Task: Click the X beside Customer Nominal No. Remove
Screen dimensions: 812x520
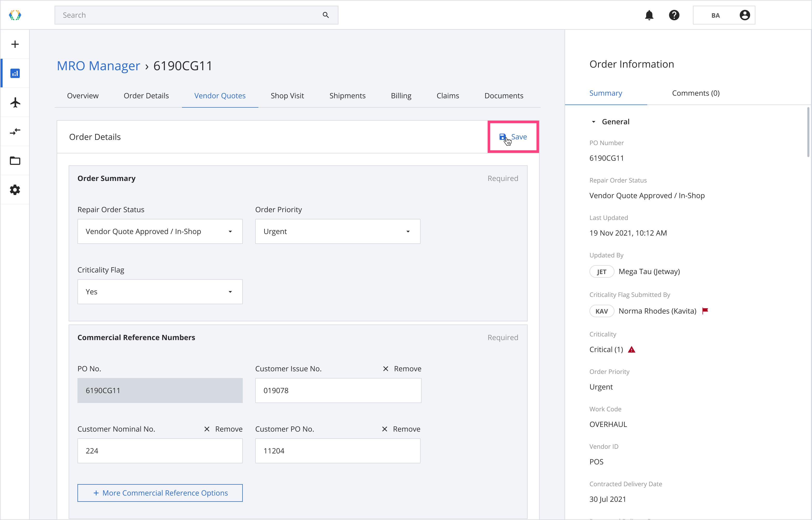Action: tap(207, 429)
